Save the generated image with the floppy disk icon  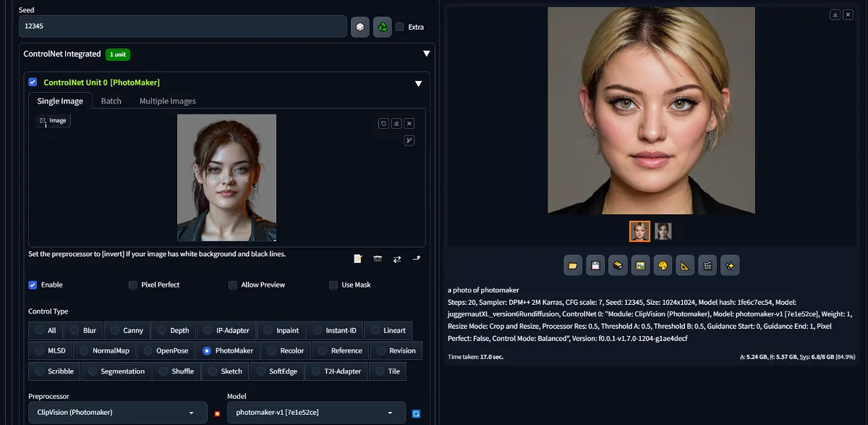point(595,265)
